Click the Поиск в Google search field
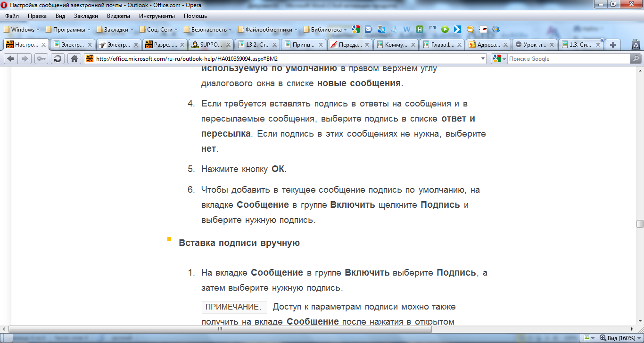Image resolution: width=644 pixels, height=343 pixels. pos(568,59)
